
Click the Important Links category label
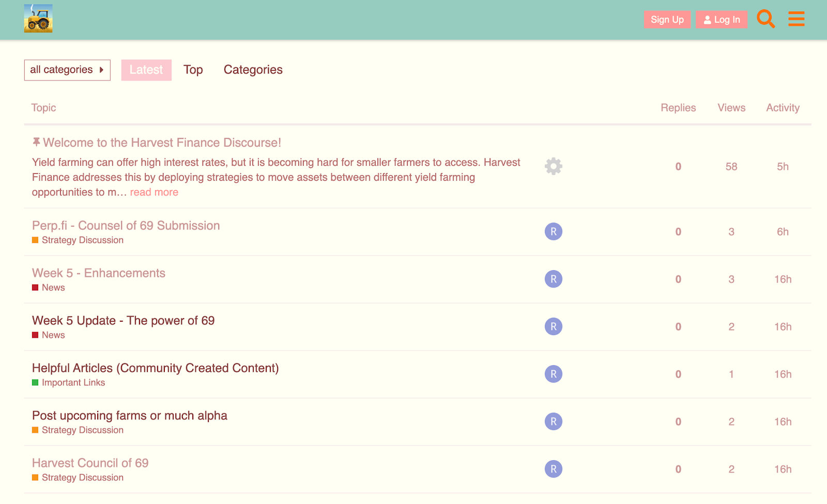(x=69, y=383)
